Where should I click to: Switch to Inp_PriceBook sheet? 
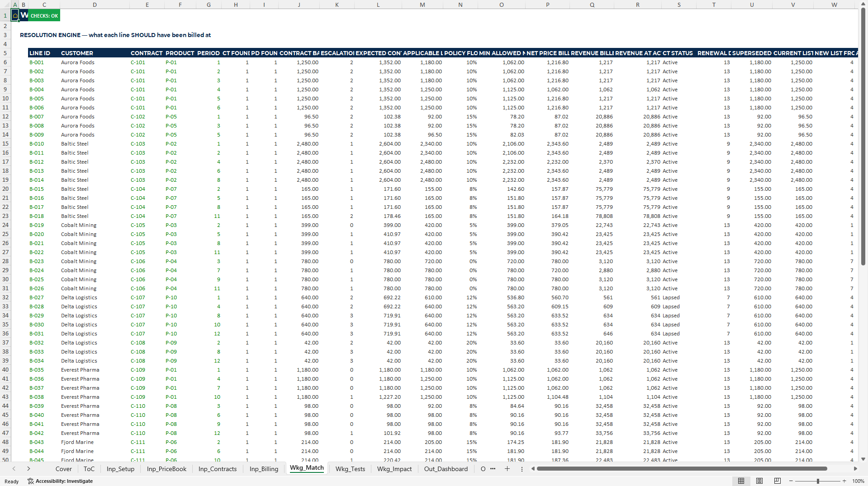coord(166,469)
